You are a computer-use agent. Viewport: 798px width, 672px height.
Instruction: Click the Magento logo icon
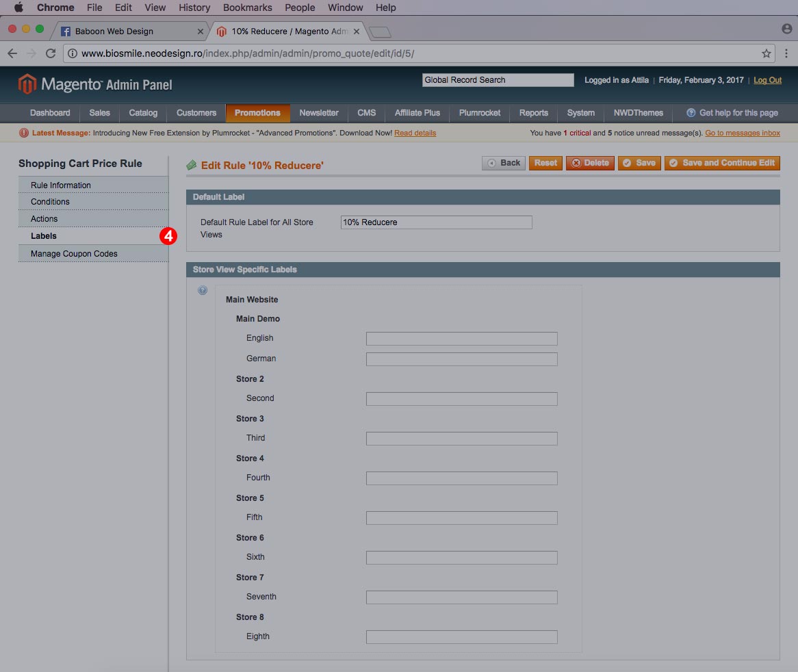27,84
